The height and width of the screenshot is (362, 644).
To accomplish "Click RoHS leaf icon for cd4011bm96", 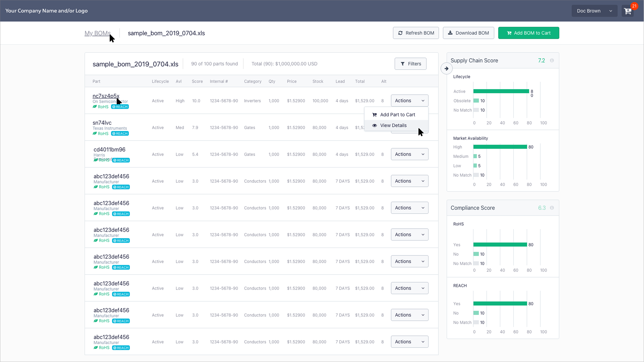I will (96, 160).
